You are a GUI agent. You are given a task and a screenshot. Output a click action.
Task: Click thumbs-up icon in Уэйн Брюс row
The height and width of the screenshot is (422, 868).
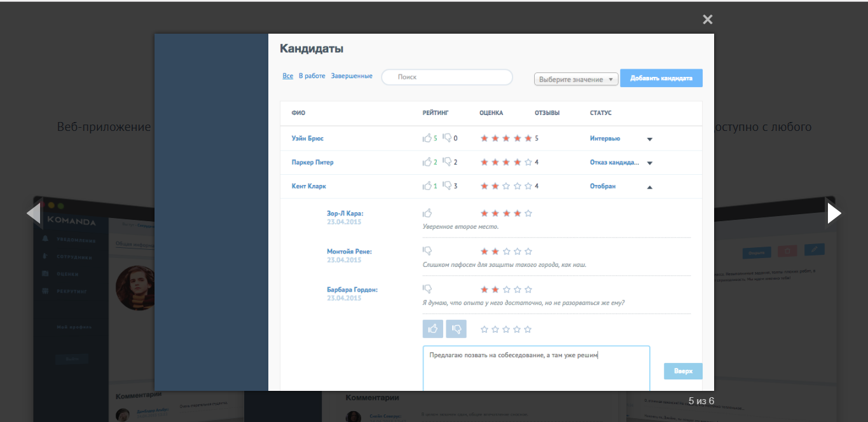pos(427,138)
